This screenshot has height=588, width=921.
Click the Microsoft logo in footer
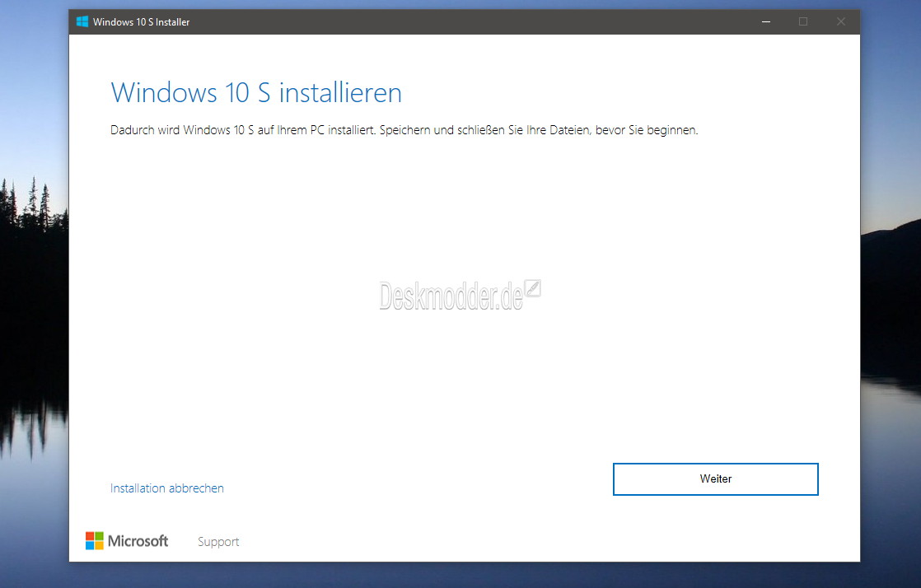point(127,540)
